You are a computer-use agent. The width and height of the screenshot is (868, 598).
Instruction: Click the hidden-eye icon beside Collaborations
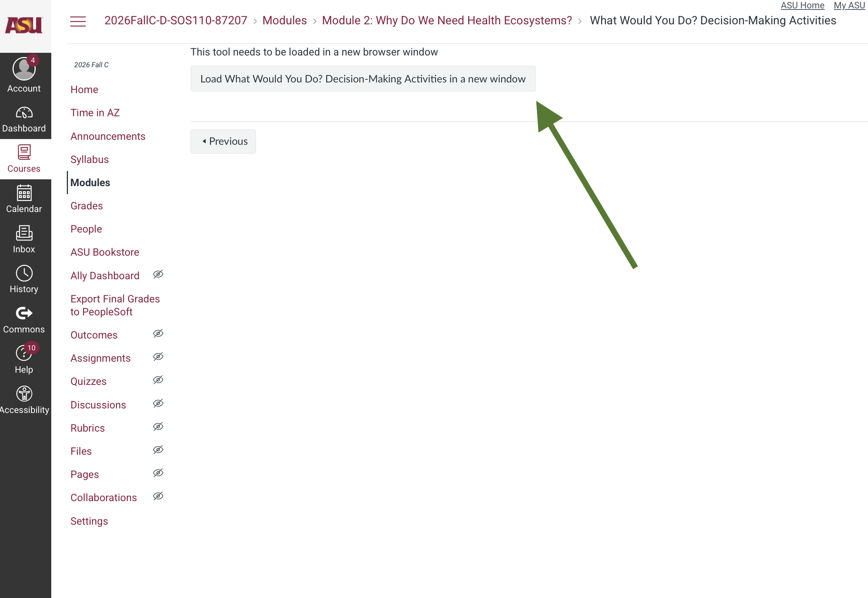158,496
